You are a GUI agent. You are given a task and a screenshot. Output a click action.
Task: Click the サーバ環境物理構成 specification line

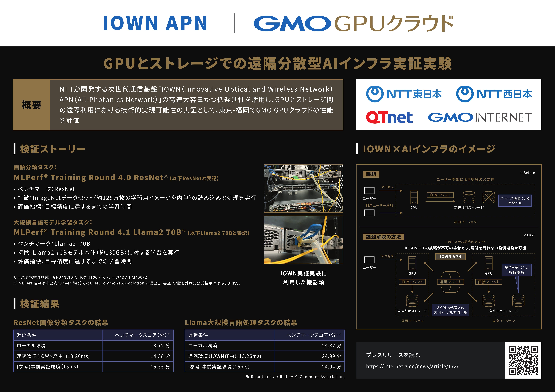(80, 277)
